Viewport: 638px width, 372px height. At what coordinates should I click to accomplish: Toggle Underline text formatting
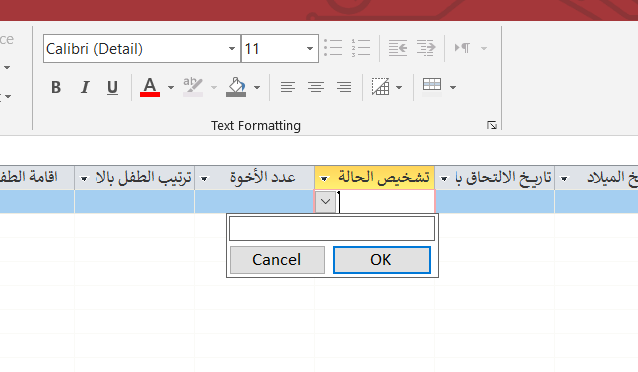tap(112, 87)
